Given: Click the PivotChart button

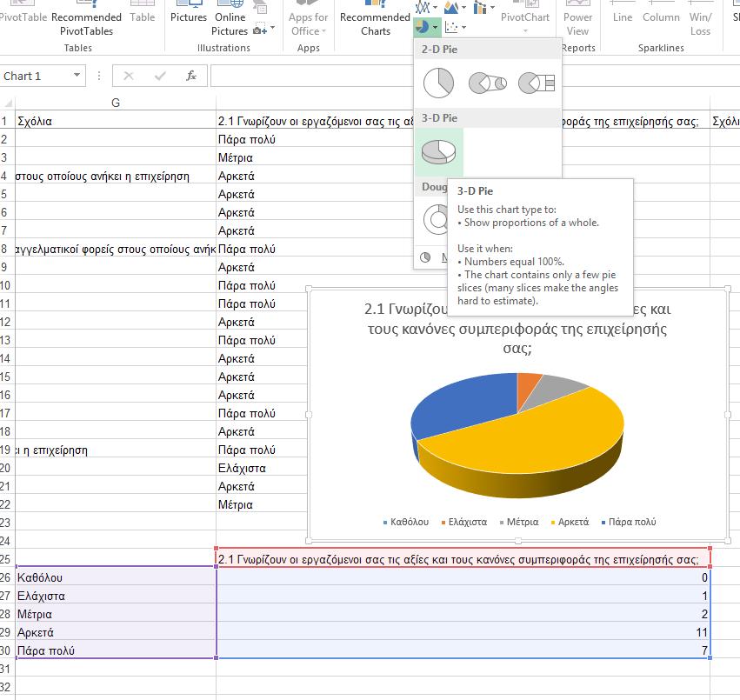Looking at the screenshot, I should click(x=525, y=17).
